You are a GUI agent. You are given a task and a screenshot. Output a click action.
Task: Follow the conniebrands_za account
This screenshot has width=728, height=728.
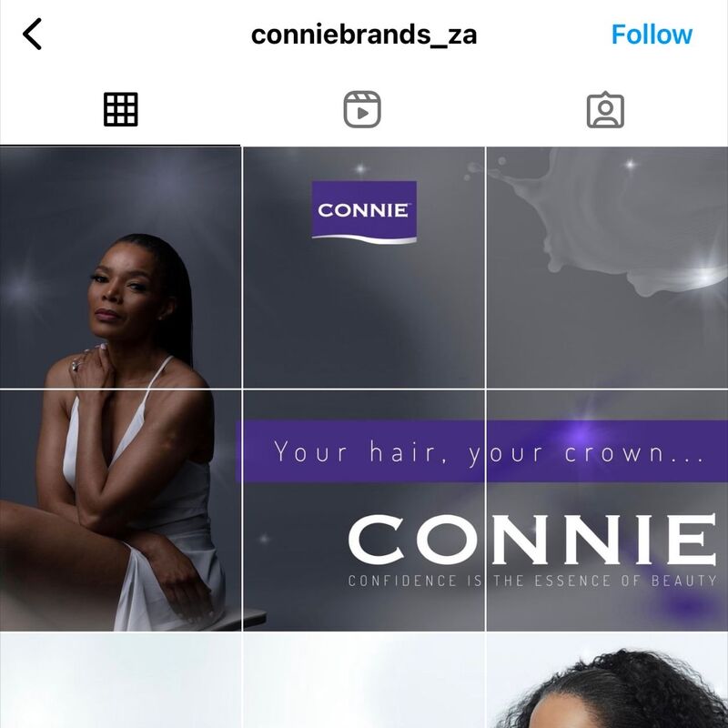pos(652,35)
